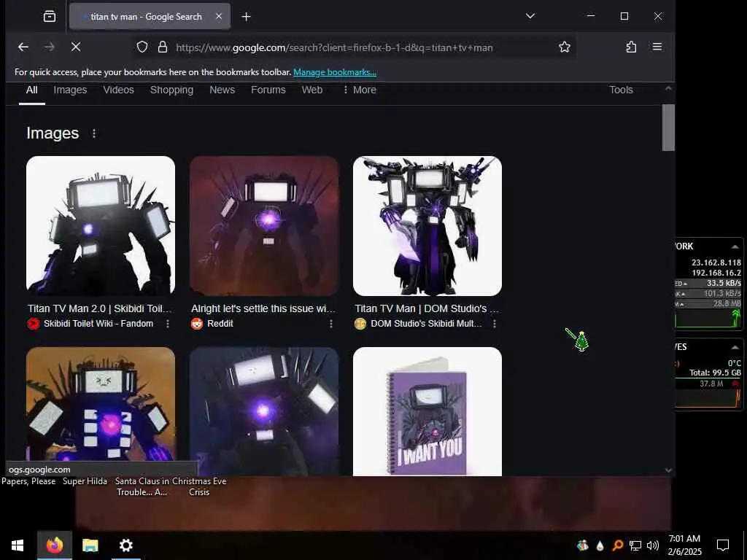Click the volume speaker tray icon
This screenshot has width=747, height=560.
[653, 545]
